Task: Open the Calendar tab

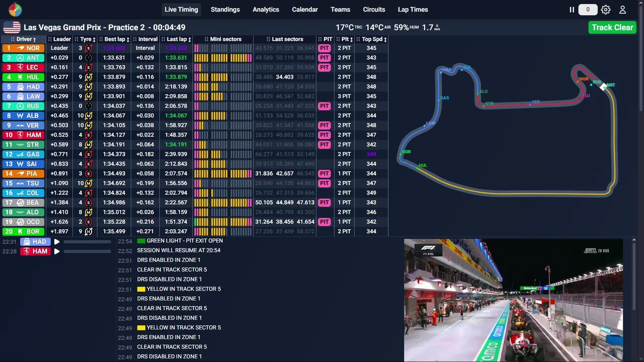Action: pyautogui.click(x=305, y=10)
